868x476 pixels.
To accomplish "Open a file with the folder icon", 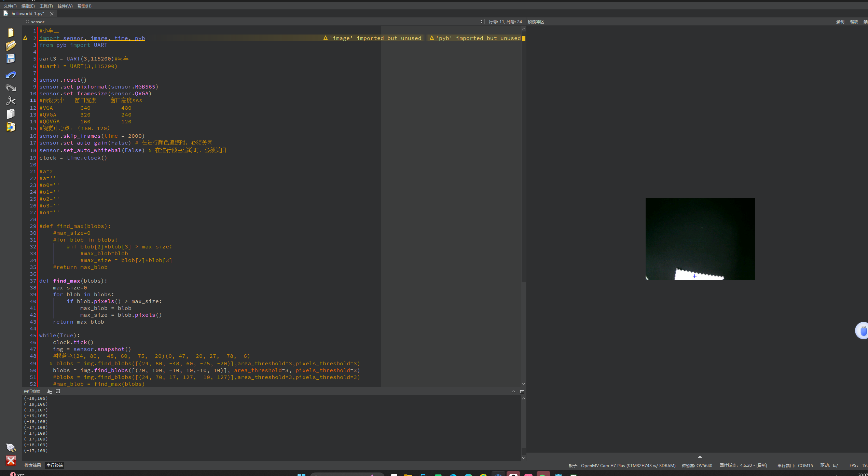I will pyautogui.click(x=11, y=45).
